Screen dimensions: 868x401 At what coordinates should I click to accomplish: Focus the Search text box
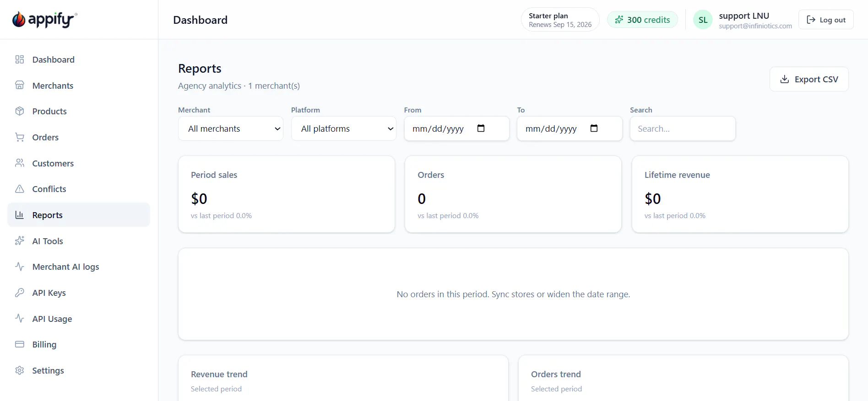click(683, 128)
